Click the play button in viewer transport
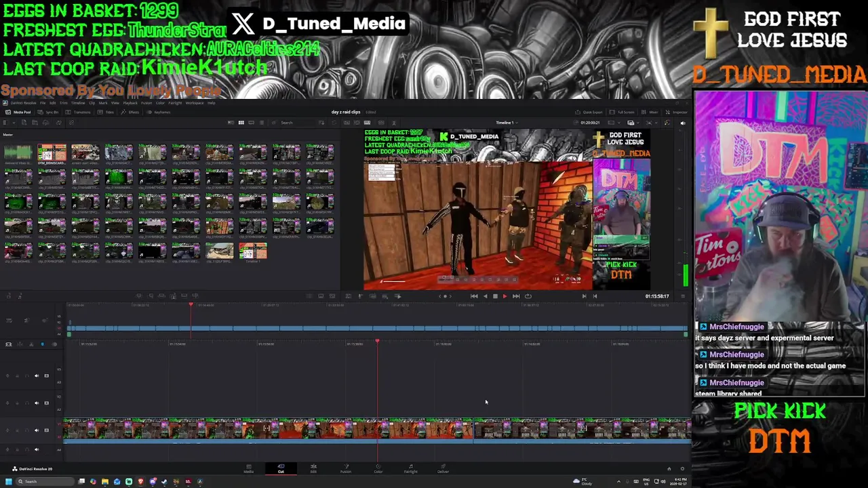 (505, 296)
